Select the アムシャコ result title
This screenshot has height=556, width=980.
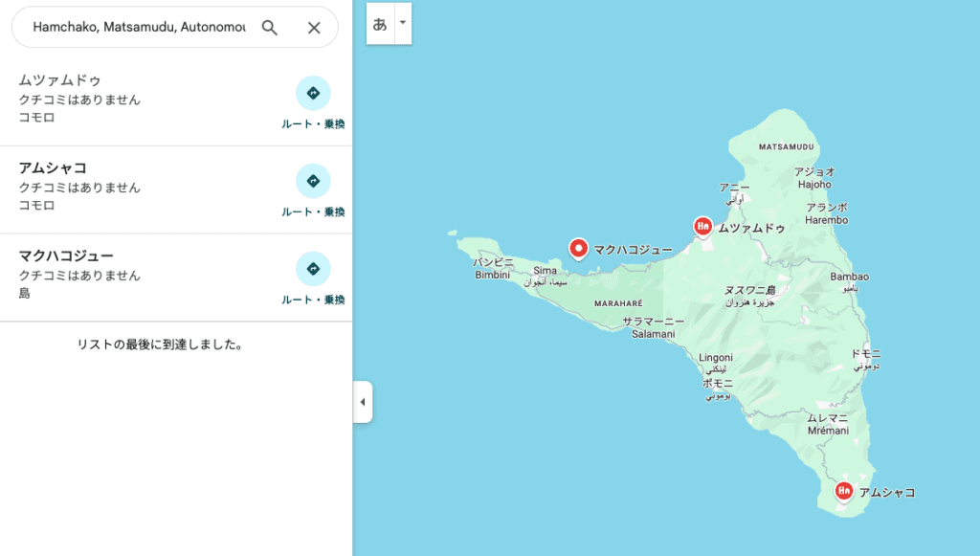[53, 168]
